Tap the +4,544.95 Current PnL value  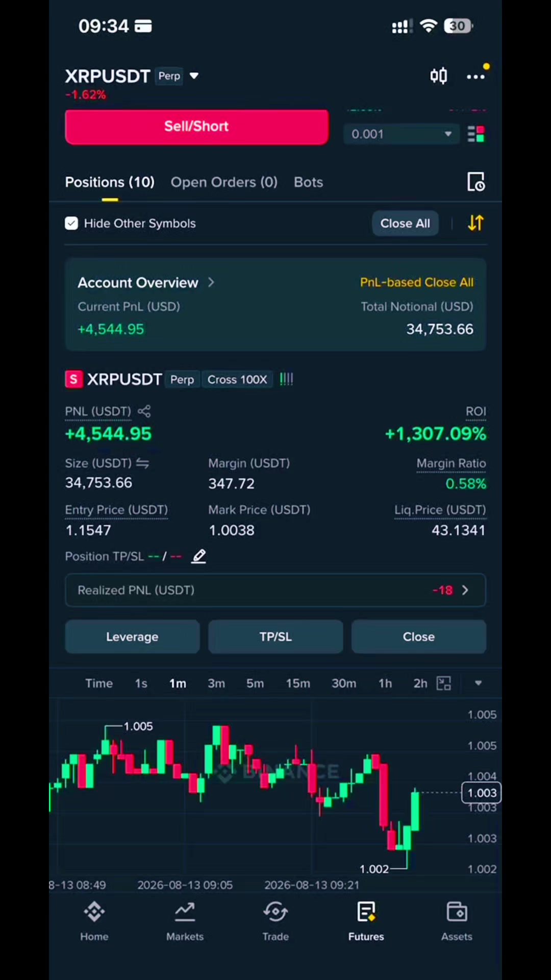(x=111, y=329)
